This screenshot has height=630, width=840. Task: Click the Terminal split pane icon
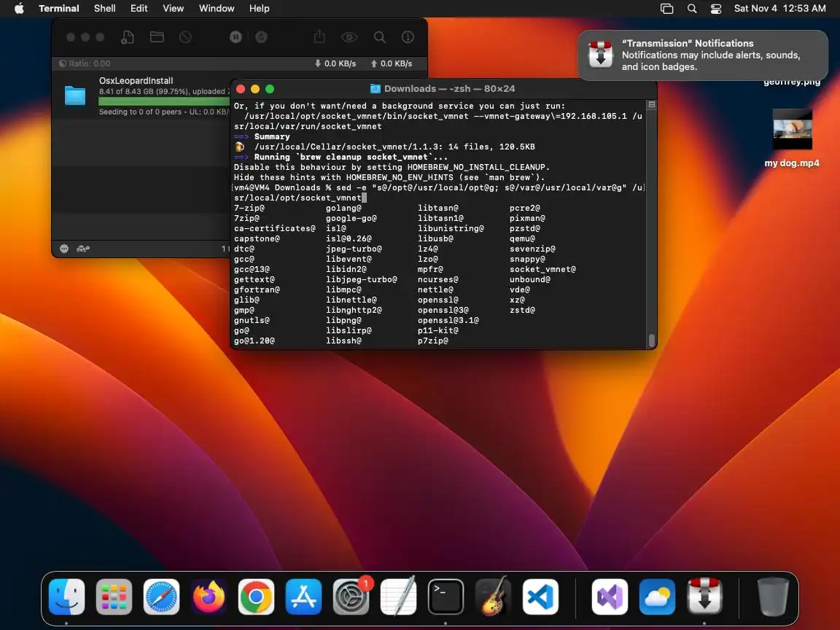pos(652,105)
